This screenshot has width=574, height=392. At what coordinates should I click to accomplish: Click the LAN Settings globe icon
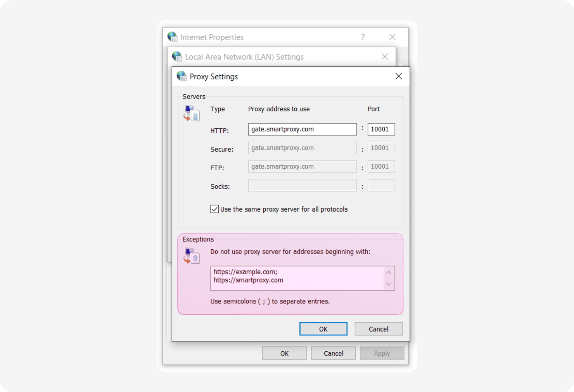177,57
